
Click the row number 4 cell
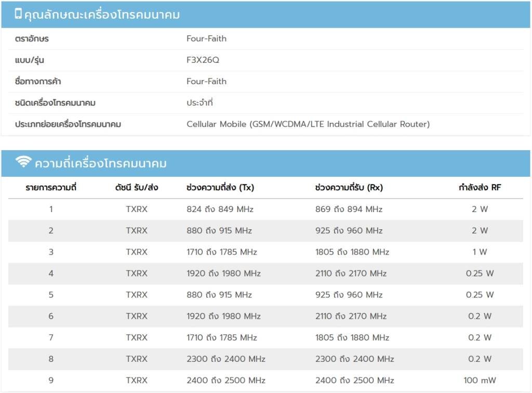pos(51,273)
